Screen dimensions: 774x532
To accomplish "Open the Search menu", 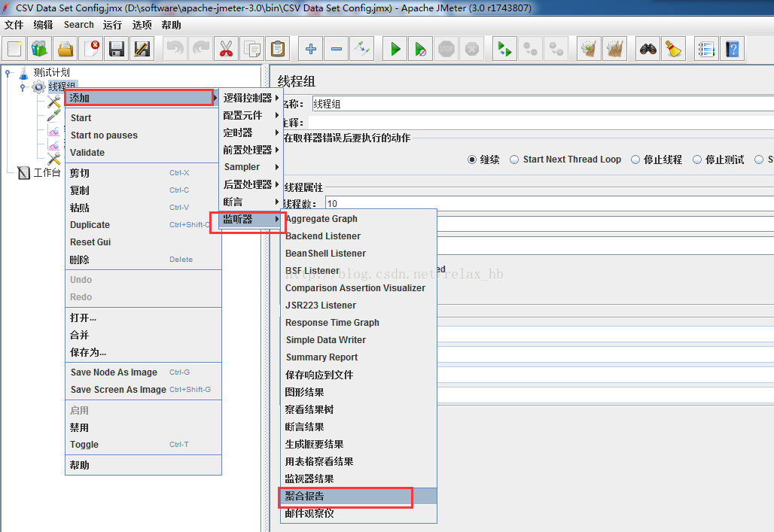I will pos(78,25).
